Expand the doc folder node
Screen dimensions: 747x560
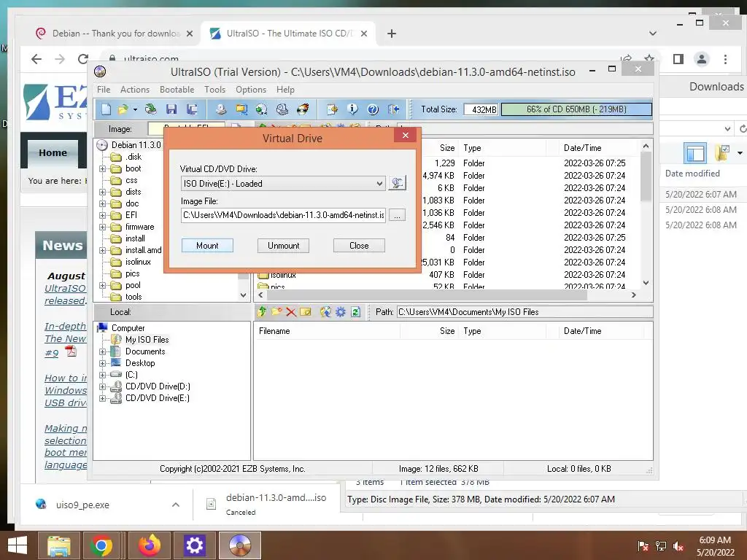click(x=102, y=204)
